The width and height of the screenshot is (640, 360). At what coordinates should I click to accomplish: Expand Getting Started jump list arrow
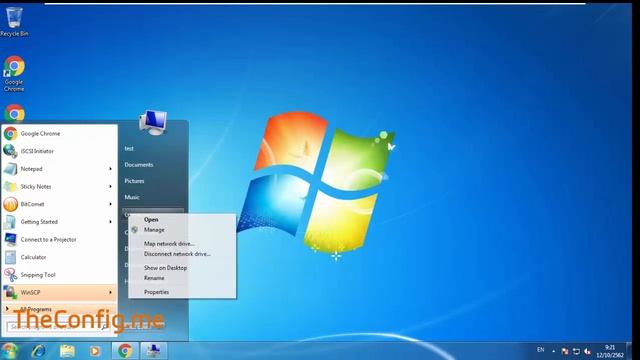(x=110, y=222)
